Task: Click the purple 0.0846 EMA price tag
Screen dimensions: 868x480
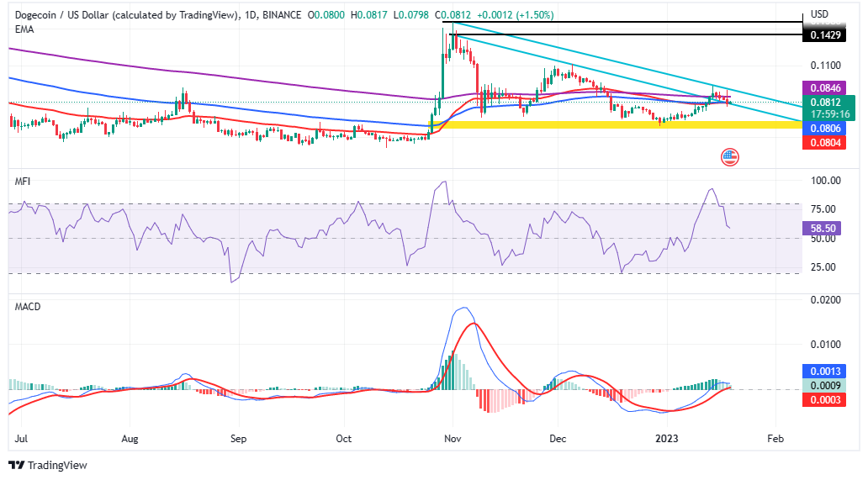Action: click(x=823, y=87)
